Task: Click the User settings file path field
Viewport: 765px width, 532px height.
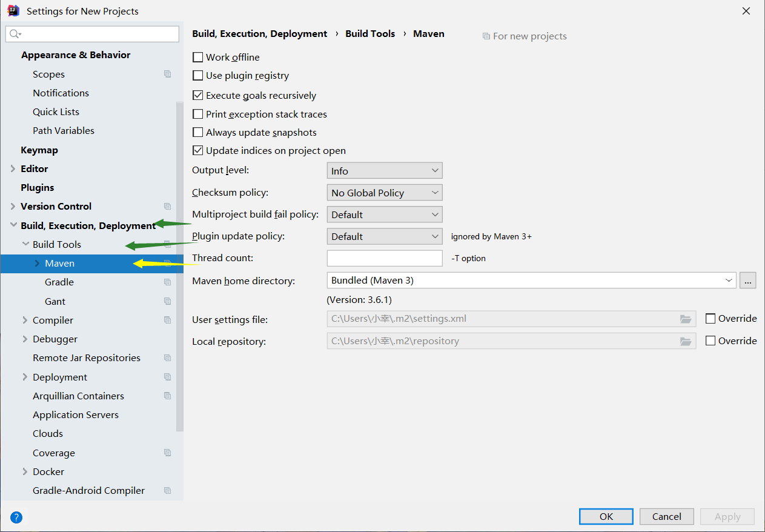Action: (511, 319)
